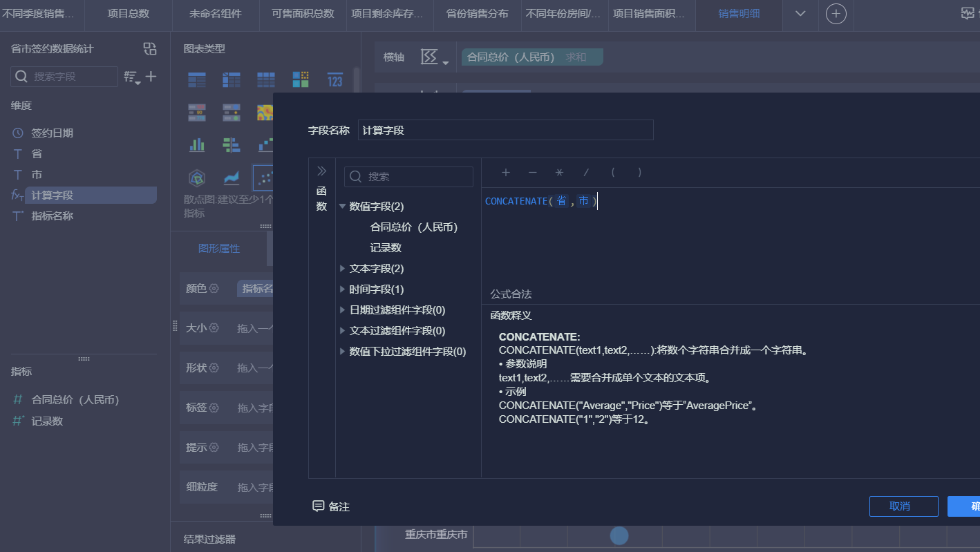The width and height of the screenshot is (980, 552).
Task: Select the radar chart type
Action: pos(197,178)
